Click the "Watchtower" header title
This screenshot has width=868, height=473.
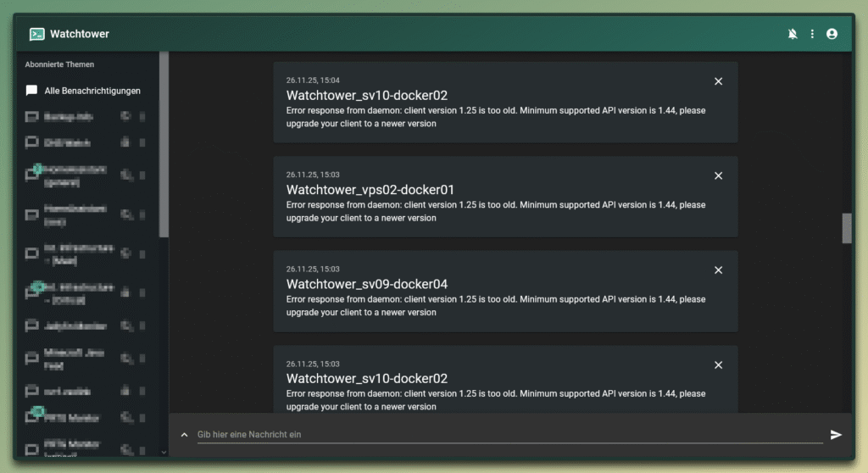(x=80, y=34)
